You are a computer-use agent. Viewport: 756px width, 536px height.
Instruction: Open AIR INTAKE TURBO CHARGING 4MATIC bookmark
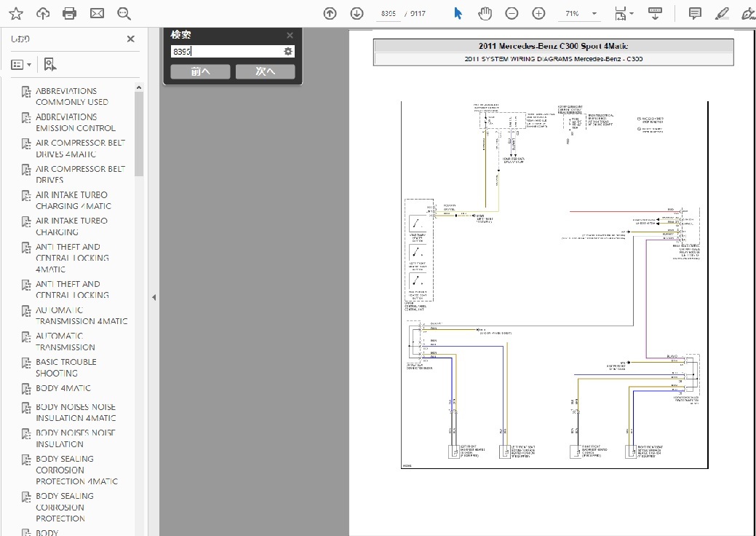click(73, 200)
